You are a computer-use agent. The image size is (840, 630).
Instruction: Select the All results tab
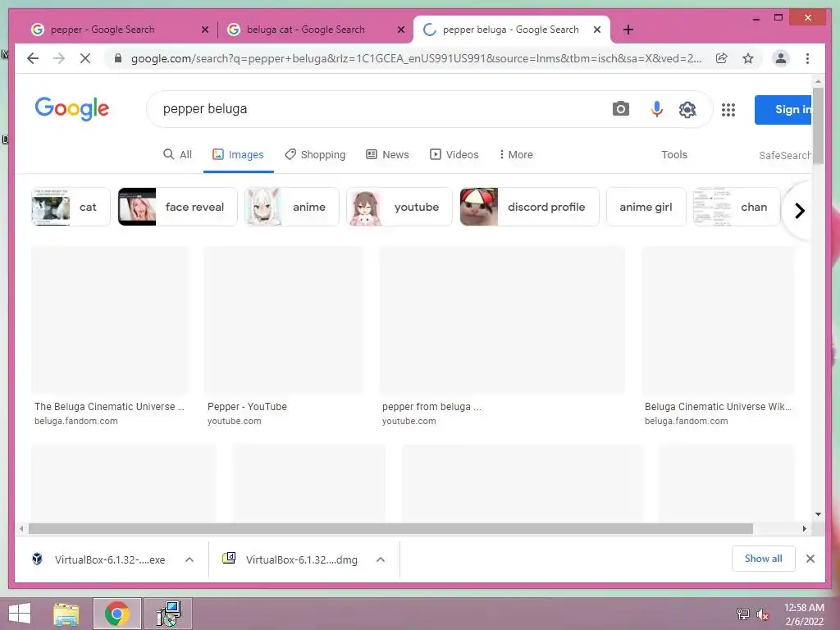pyautogui.click(x=177, y=154)
